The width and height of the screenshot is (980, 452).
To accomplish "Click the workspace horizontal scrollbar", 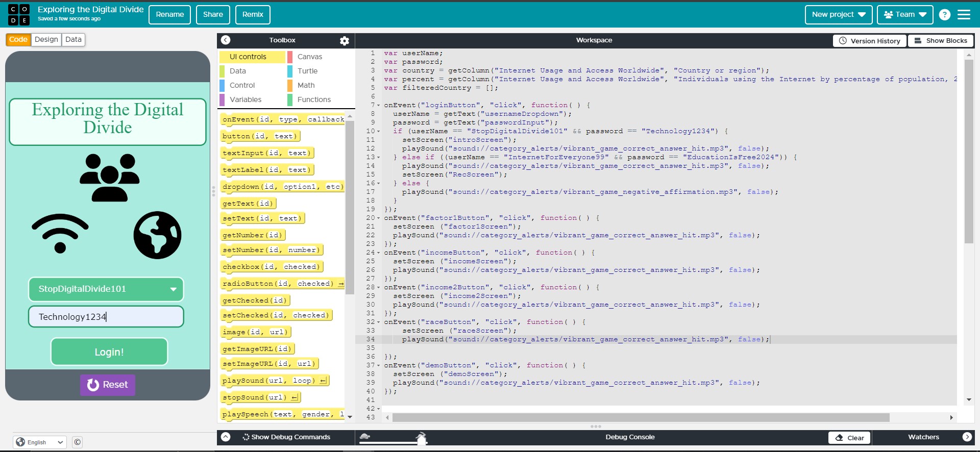I will pos(641,417).
